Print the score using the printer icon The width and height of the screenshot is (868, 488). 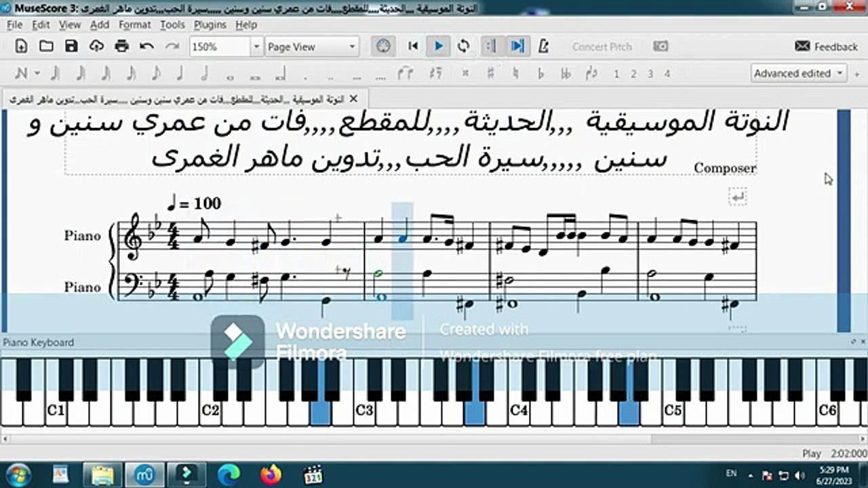pyautogui.click(x=121, y=46)
